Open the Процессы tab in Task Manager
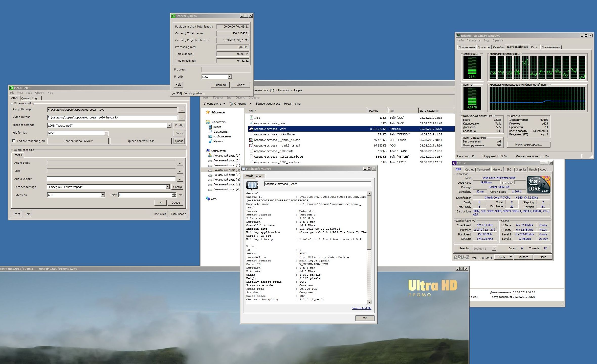The width and height of the screenshot is (597, 364). (484, 47)
